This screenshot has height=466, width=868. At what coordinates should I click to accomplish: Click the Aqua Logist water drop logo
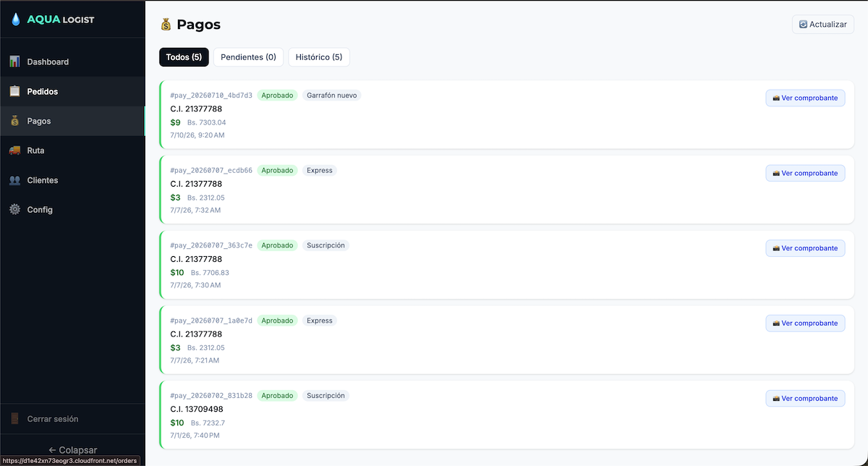16,20
